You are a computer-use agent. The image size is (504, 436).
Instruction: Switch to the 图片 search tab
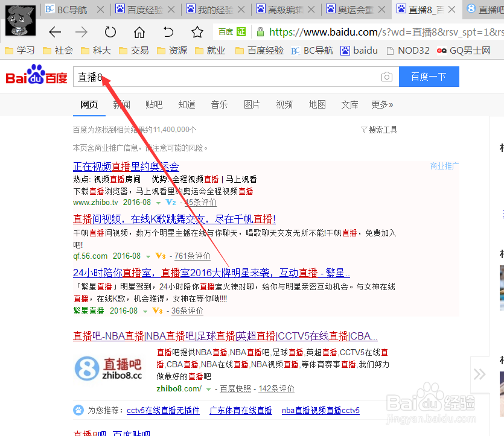pos(252,104)
